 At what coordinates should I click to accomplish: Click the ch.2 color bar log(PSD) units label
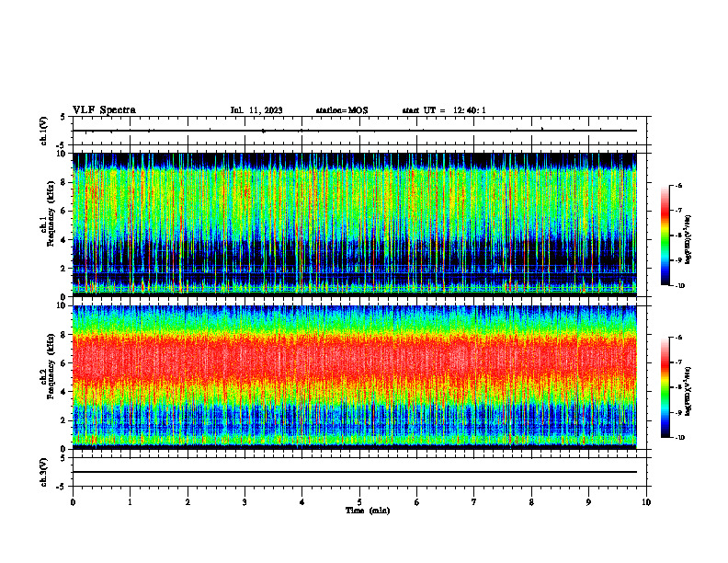(x=688, y=391)
